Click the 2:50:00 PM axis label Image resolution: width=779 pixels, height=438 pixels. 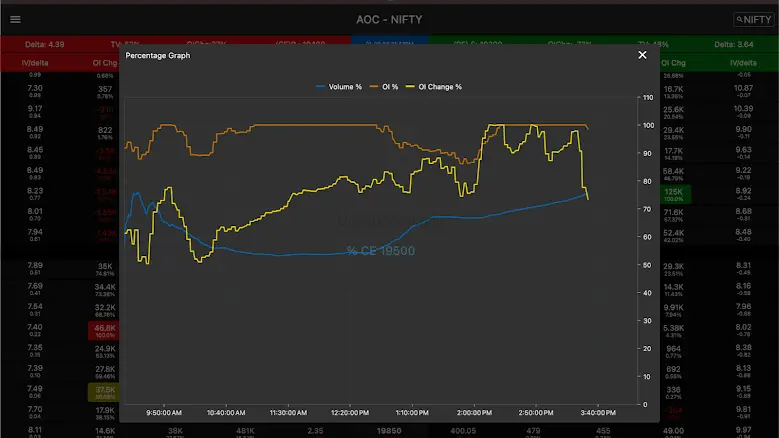point(536,413)
